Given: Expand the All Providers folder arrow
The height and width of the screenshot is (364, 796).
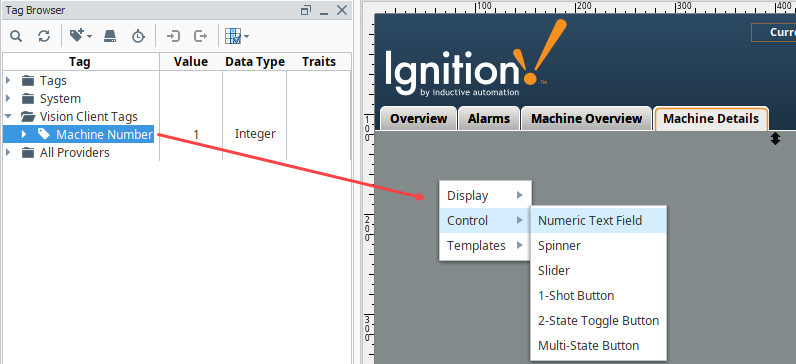Looking at the screenshot, I should coord(8,152).
